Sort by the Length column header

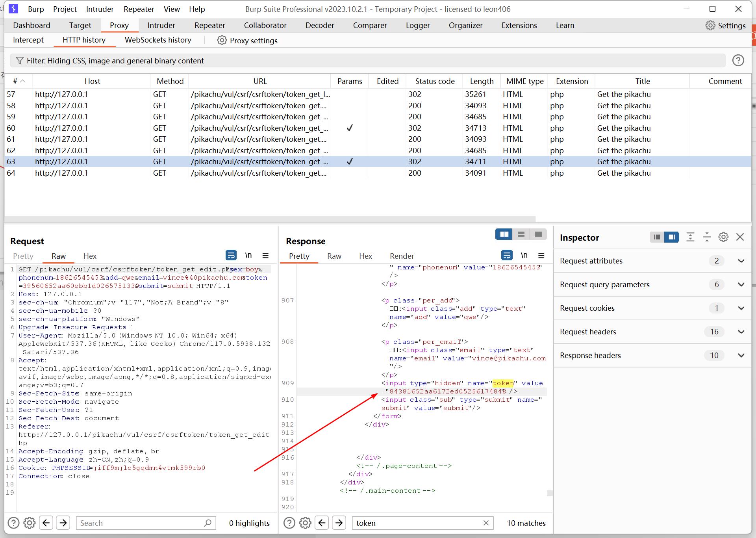482,81
